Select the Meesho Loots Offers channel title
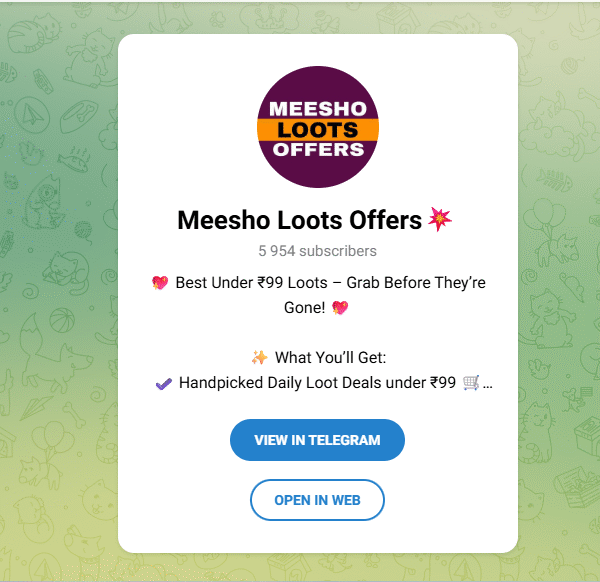 [300, 220]
